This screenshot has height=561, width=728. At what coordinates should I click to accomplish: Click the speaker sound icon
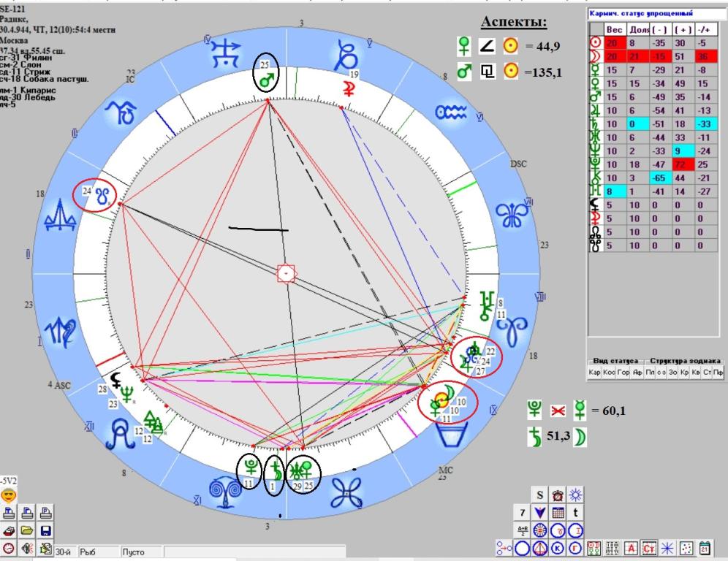29,548
